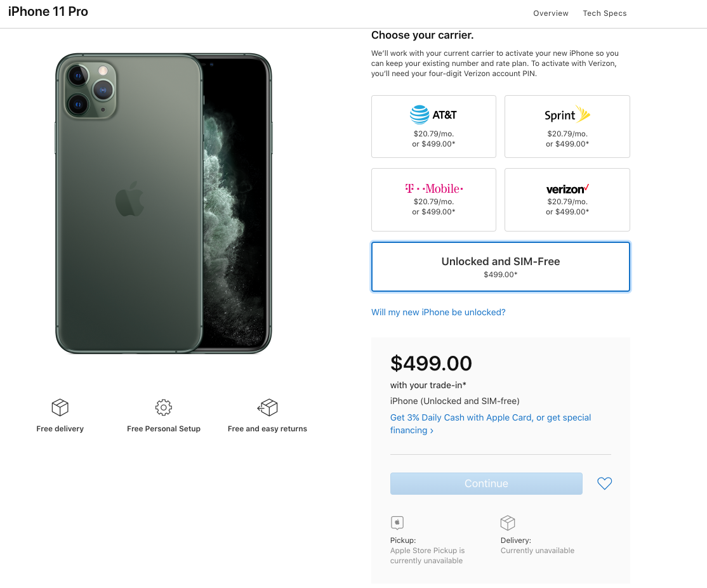
Task: Click the iPhone 11 Pro page title
Action: point(48,12)
